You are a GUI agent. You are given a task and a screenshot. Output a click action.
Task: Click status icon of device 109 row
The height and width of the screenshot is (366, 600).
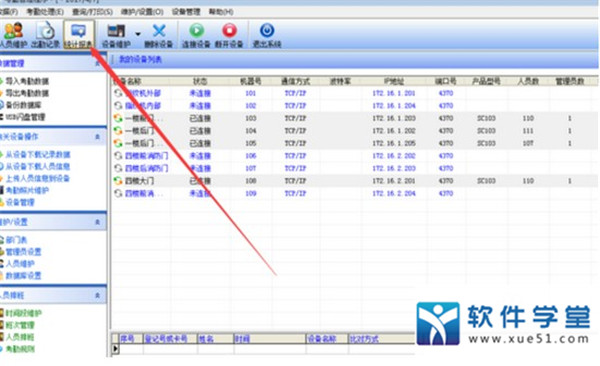(118, 193)
